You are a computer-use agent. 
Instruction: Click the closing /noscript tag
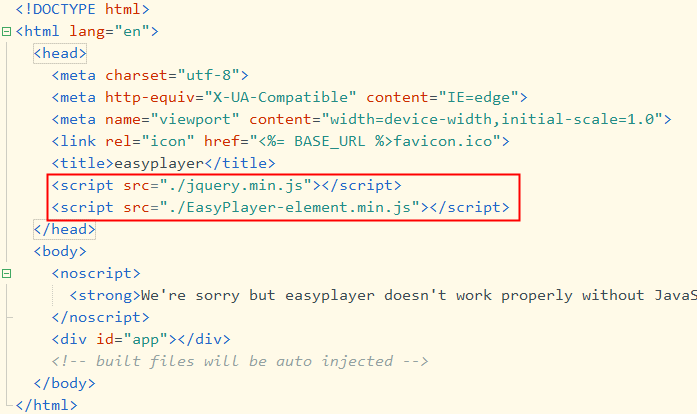pyautogui.click(x=100, y=318)
